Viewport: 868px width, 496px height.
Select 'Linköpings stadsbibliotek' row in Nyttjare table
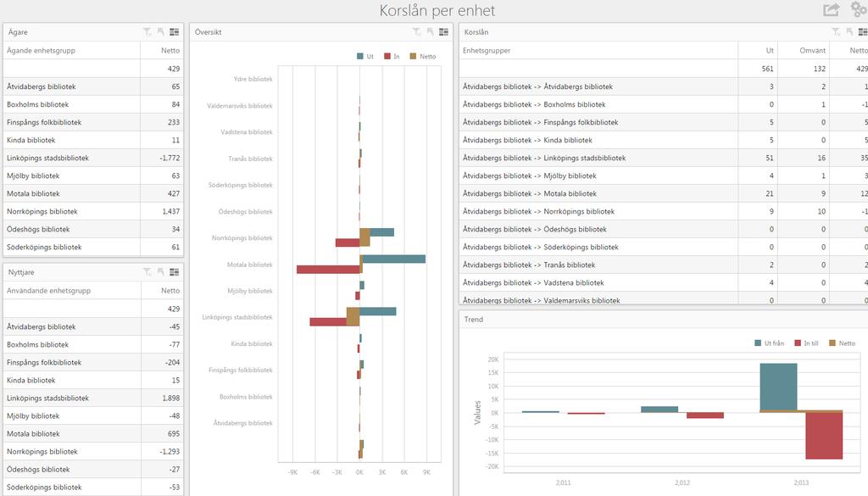(93, 398)
